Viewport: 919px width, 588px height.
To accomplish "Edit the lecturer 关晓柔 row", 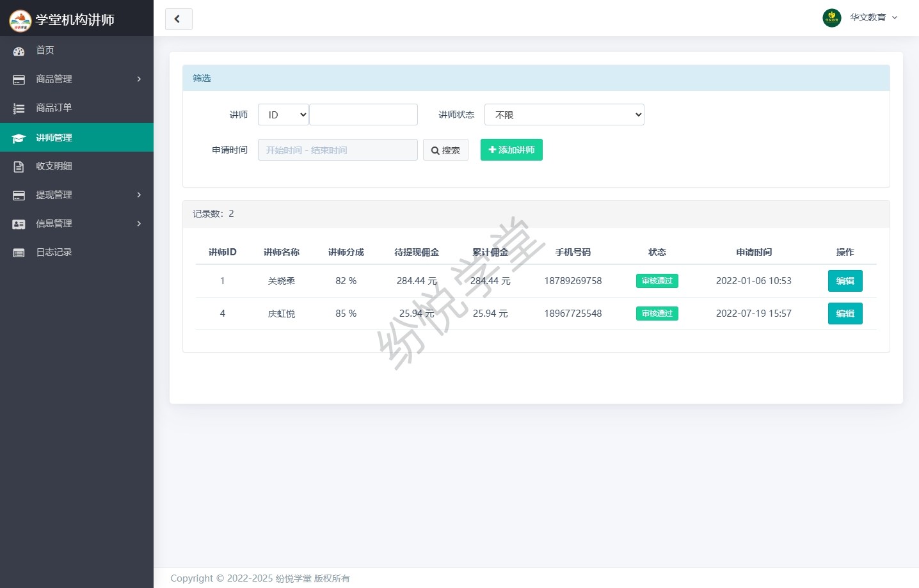I will (845, 281).
